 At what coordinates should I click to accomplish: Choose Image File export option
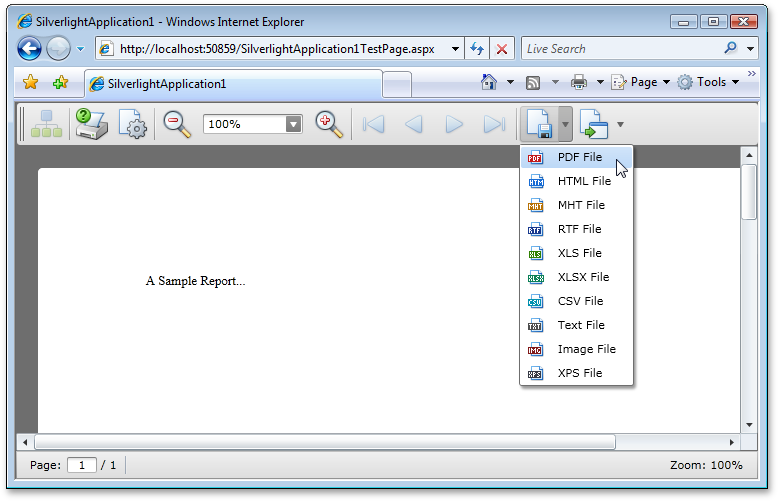click(576, 349)
